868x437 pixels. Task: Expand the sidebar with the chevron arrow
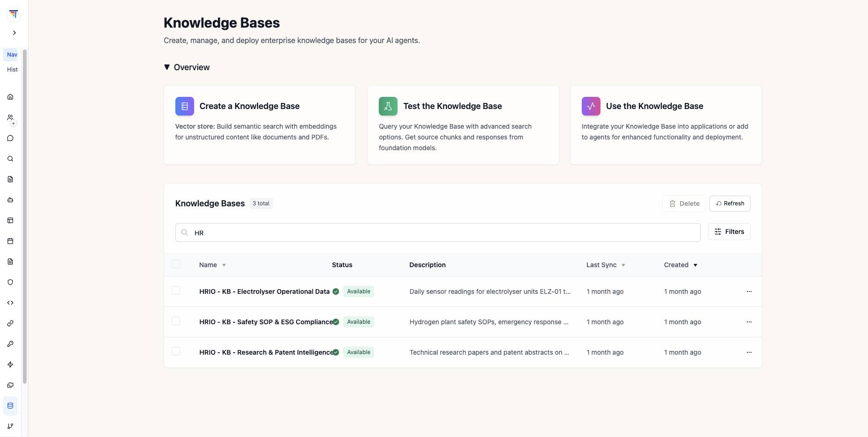[x=14, y=33]
